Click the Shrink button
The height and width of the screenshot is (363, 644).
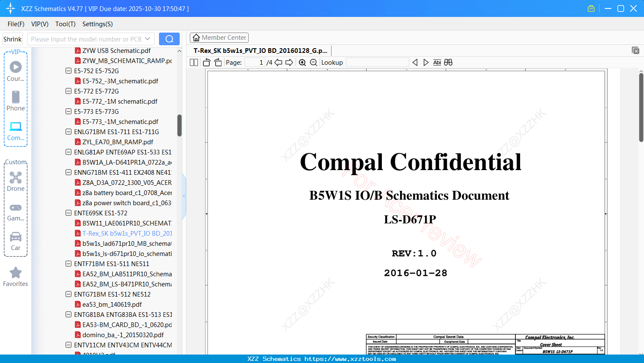click(13, 39)
